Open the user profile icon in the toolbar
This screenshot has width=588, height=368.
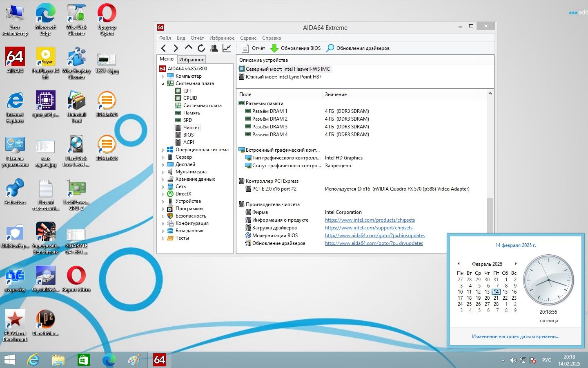214,48
